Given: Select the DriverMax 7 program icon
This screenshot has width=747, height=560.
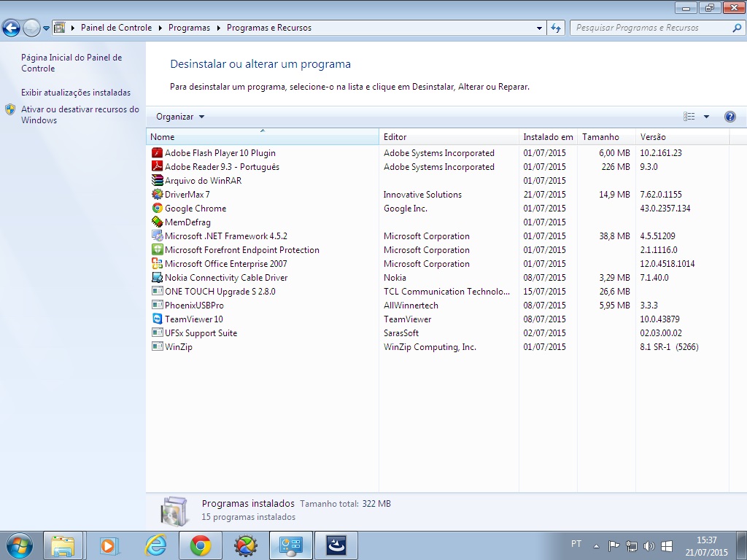Looking at the screenshot, I should click(x=158, y=194).
